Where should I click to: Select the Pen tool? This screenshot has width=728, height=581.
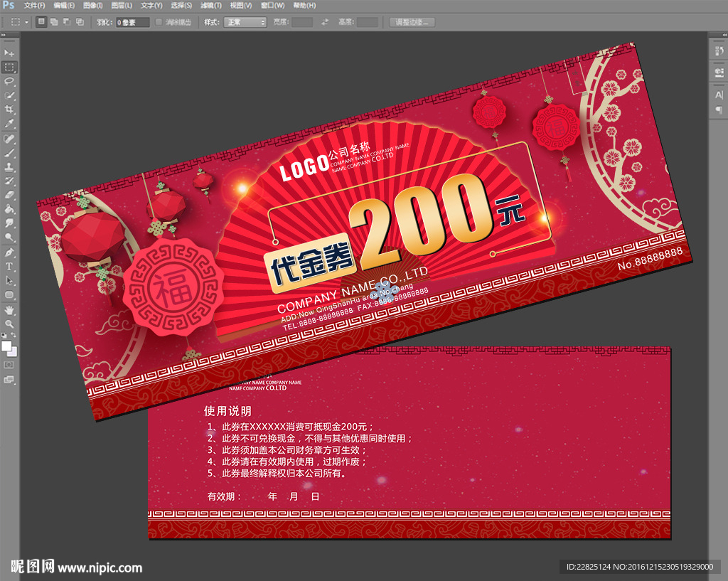pyautogui.click(x=9, y=252)
